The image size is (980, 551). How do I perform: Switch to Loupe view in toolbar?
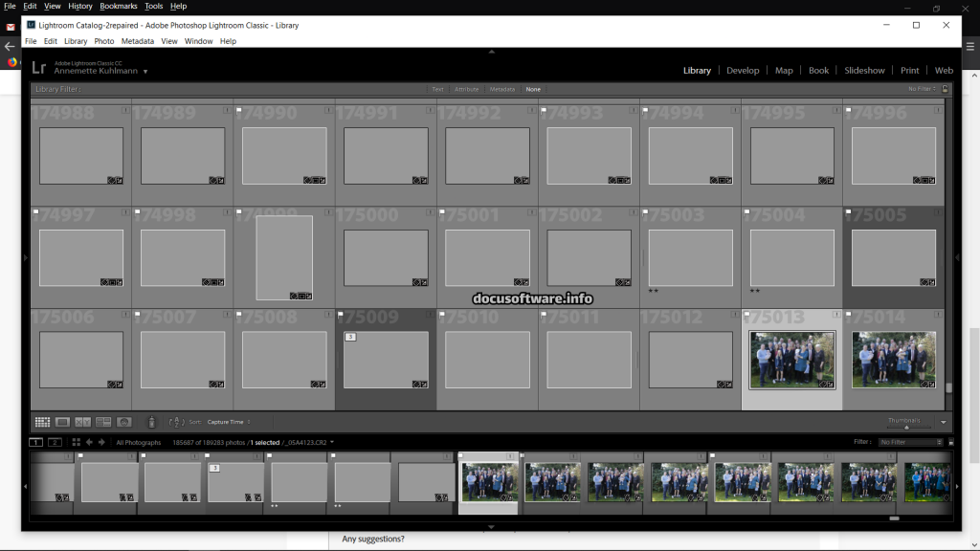coord(62,422)
